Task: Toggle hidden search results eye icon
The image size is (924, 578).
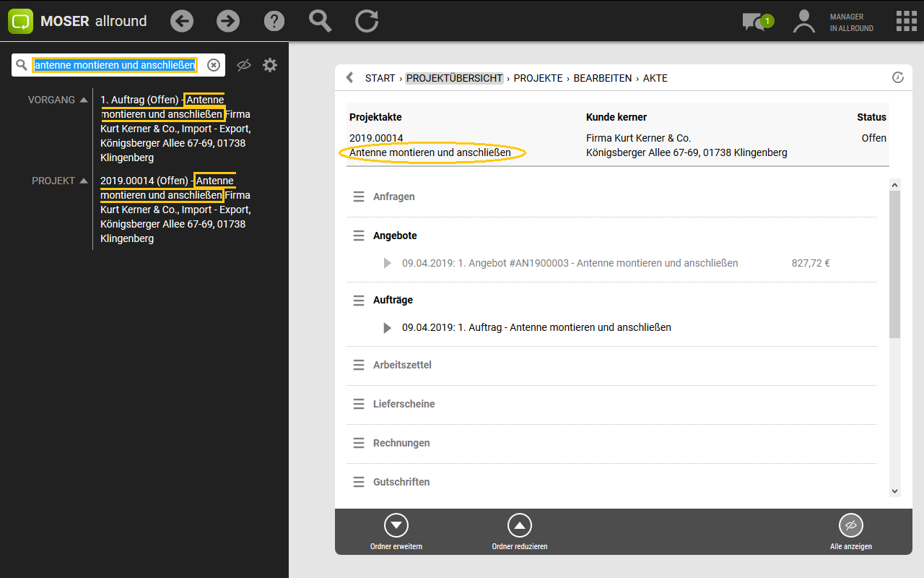Action: click(x=244, y=65)
